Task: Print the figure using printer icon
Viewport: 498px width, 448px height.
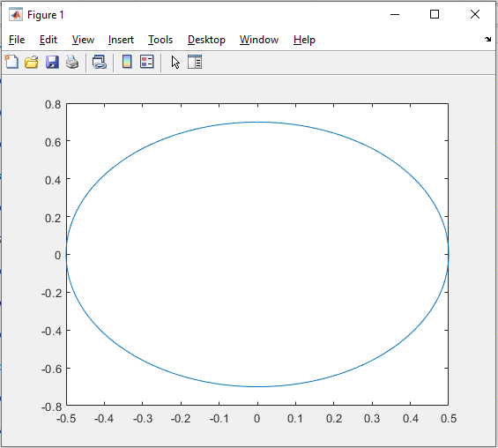Action: (x=72, y=62)
